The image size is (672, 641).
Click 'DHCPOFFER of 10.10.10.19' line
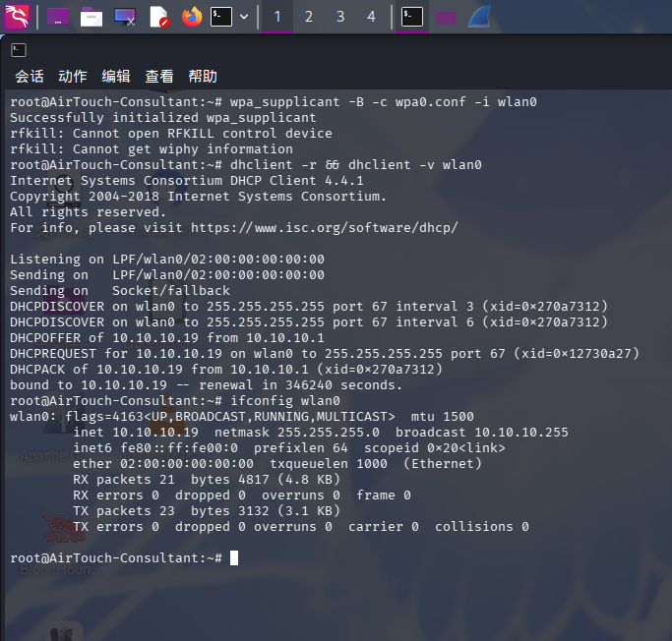[167, 338]
